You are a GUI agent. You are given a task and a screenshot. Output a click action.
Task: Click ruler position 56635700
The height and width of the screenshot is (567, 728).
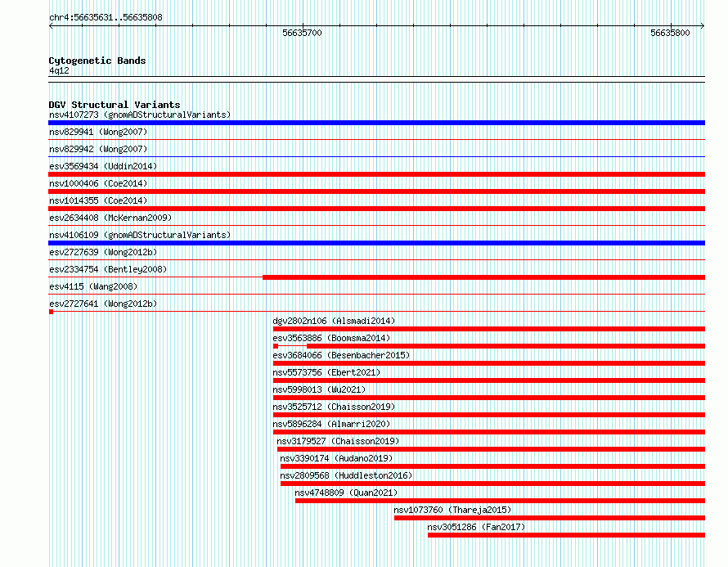[303, 33]
